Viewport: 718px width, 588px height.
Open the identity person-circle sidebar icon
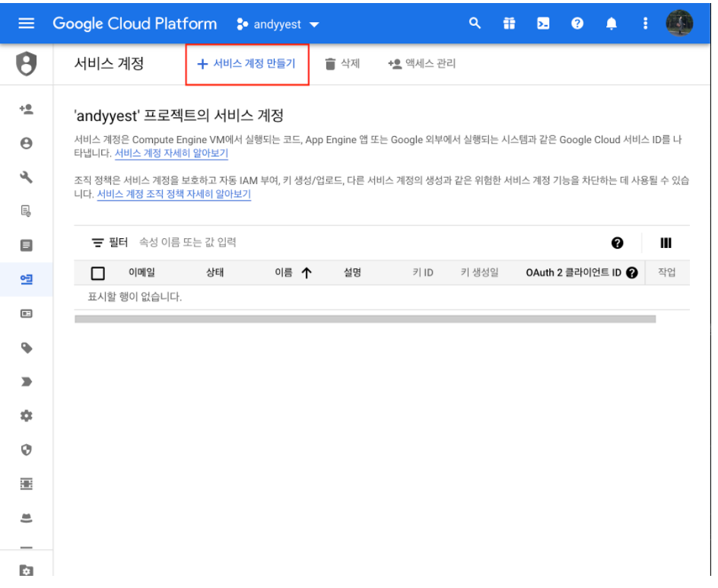point(27,143)
